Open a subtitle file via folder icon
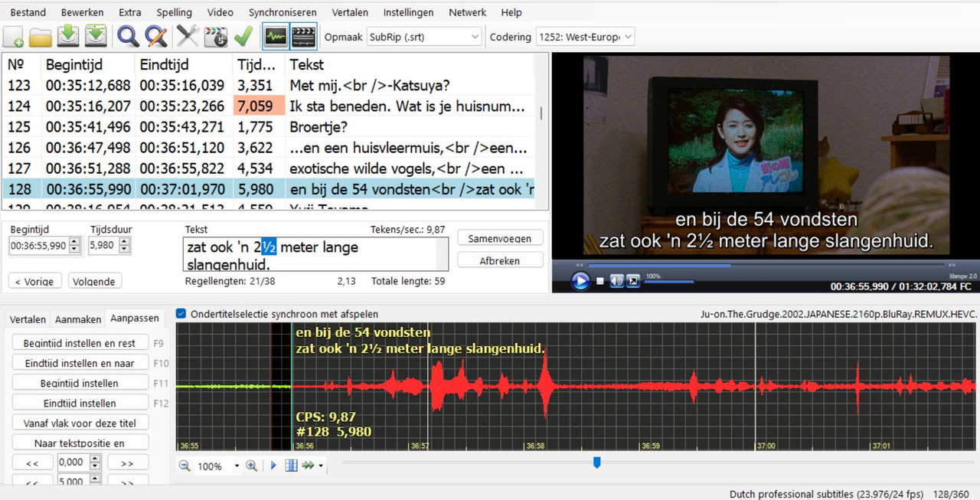980x500 pixels. (x=40, y=36)
